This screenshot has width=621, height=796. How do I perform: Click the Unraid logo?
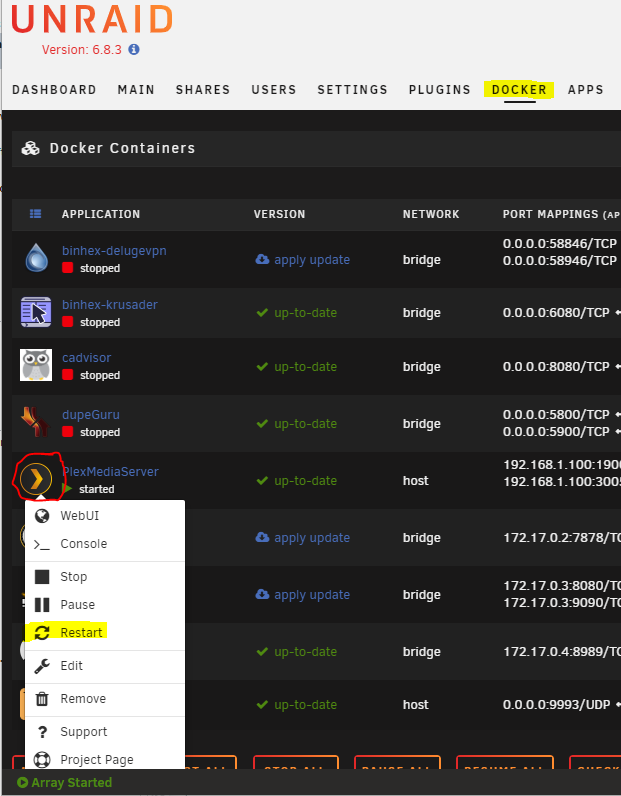[92, 19]
